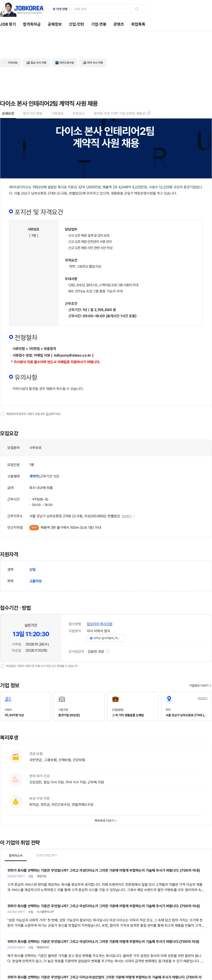The width and height of the screenshot is (212, 980).
Task: Click the chevron after the address 지도보기
Action: [134, 516]
